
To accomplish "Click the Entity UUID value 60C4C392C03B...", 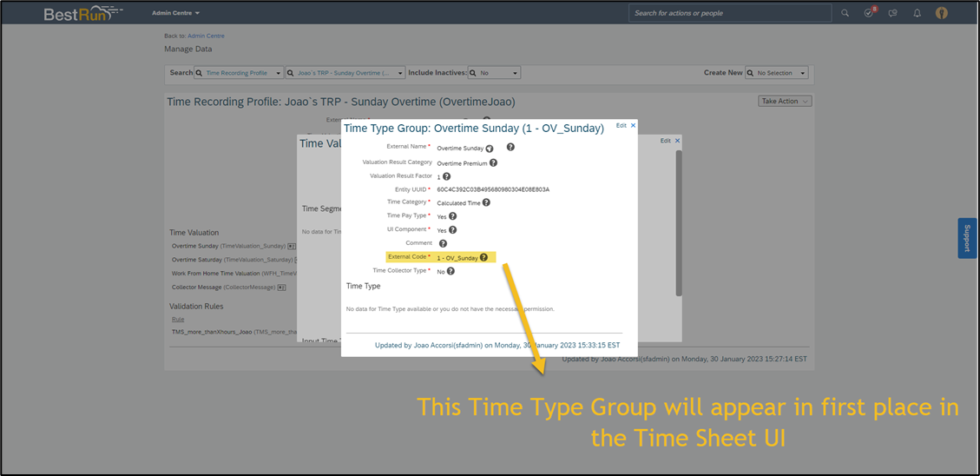I will coord(493,188).
